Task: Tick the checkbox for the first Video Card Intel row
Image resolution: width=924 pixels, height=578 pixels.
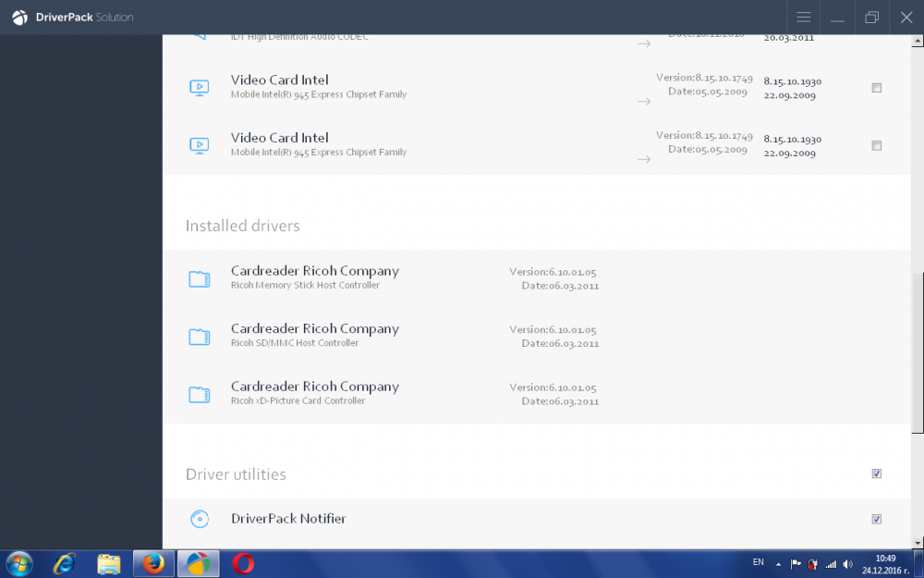Action: [x=876, y=88]
